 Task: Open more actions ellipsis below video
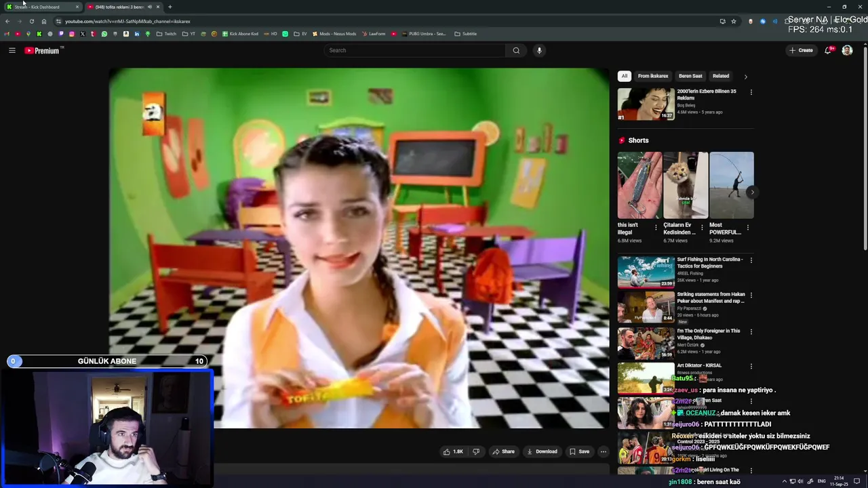[603, 451]
